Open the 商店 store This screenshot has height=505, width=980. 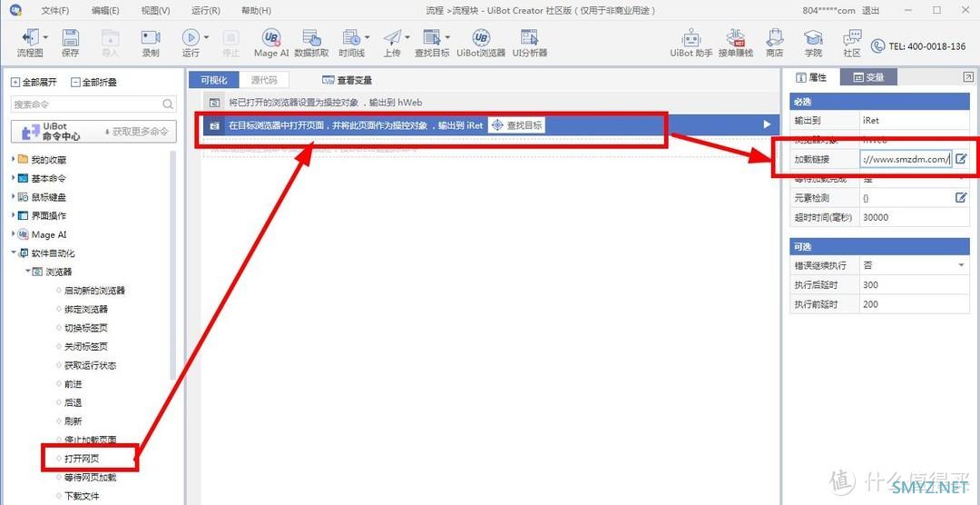(x=774, y=44)
